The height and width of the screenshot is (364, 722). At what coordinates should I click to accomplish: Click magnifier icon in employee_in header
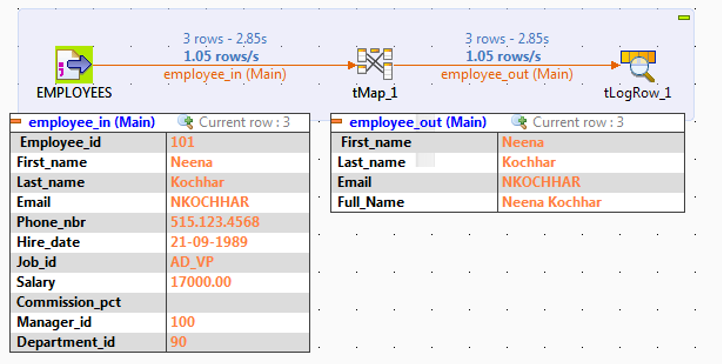pyautogui.click(x=186, y=122)
